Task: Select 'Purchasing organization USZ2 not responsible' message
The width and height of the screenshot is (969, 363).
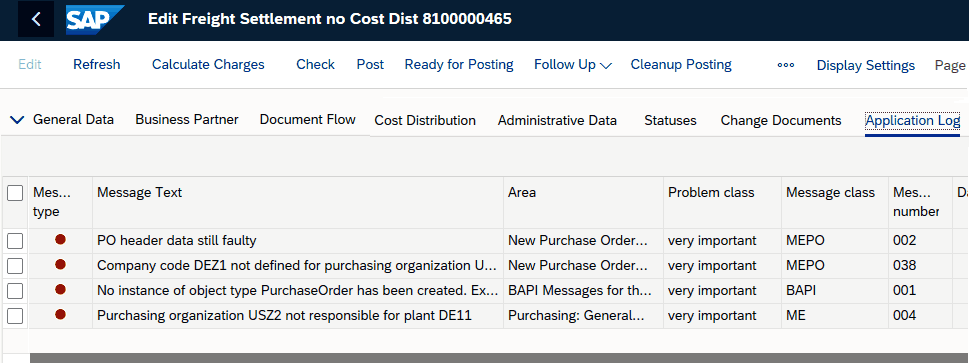Action: point(284,316)
